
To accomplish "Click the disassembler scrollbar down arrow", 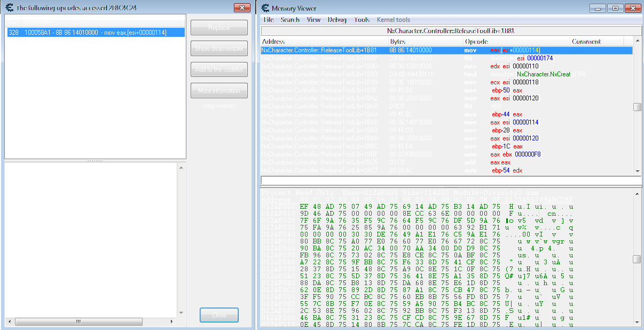I will [637, 170].
